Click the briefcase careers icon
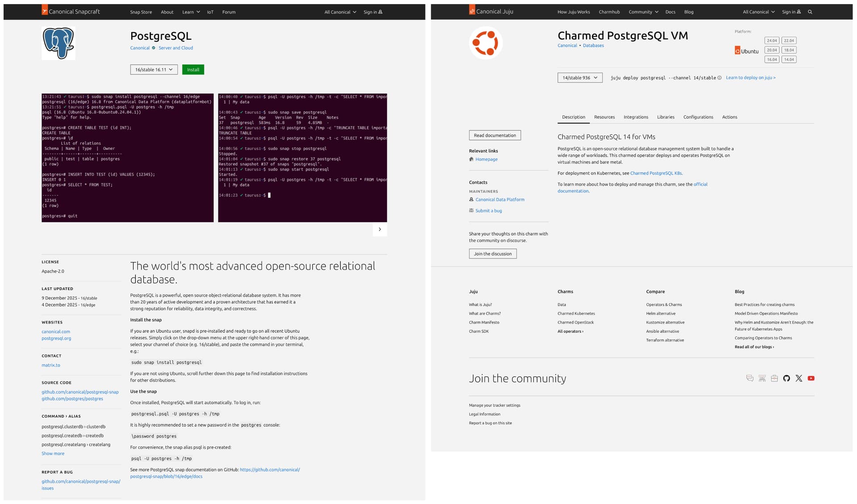The height and width of the screenshot is (504, 857). [774, 378]
